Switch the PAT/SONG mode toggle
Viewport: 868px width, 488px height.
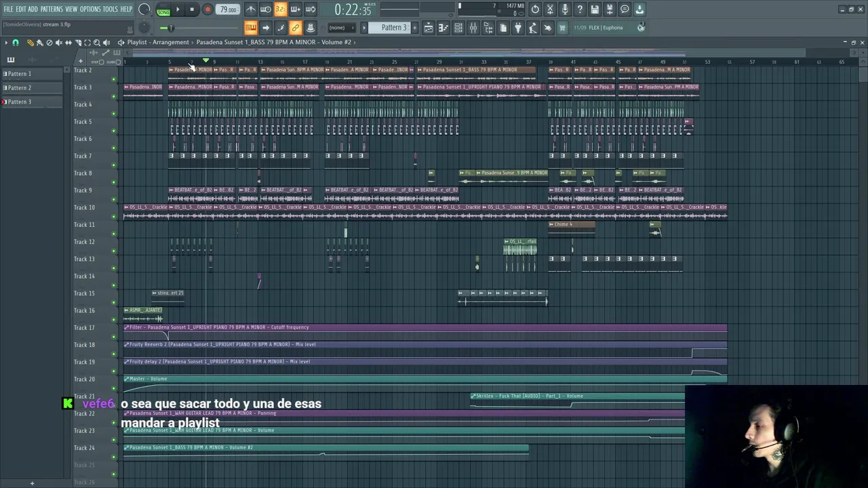[163, 9]
